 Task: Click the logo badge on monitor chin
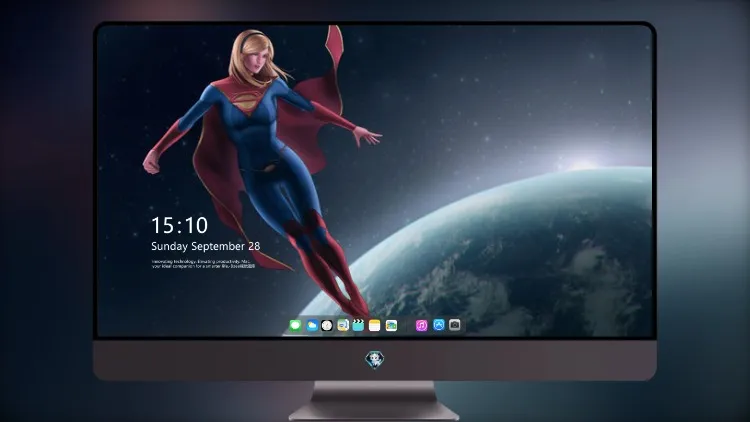tap(375, 359)
